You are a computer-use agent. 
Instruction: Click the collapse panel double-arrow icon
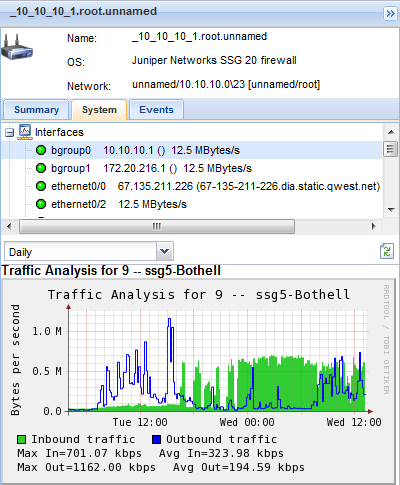tap(390, 13)
